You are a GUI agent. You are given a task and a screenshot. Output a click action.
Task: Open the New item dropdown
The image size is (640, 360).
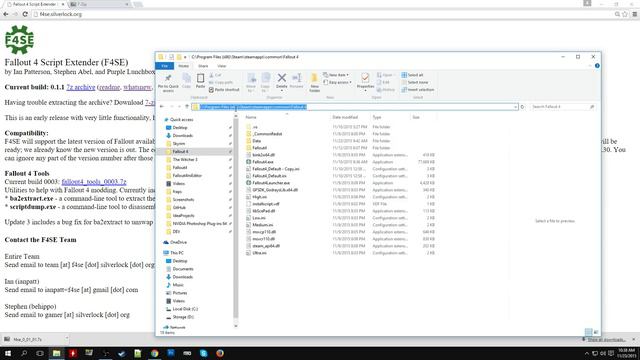tap(336, 75)
